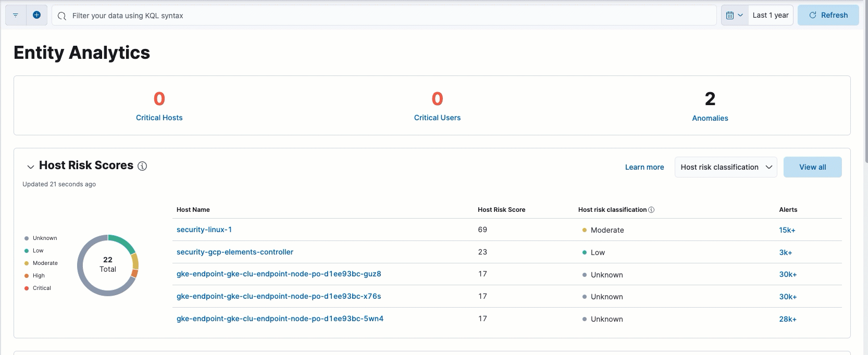Image resolution: width=868 pixels, height=355 pixels.
Task: Open the filter menu icon
Action: coord(16,16)
